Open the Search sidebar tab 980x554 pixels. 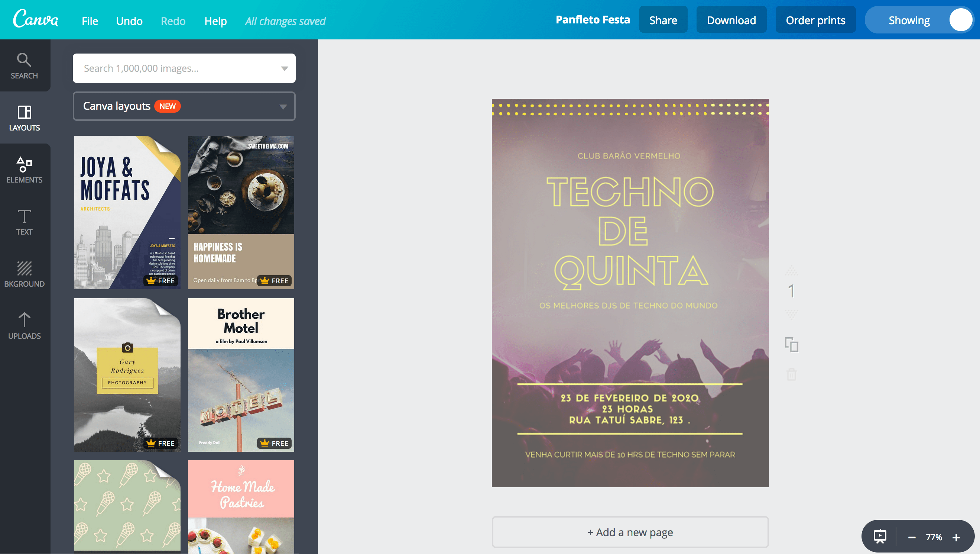coord(25,65)
